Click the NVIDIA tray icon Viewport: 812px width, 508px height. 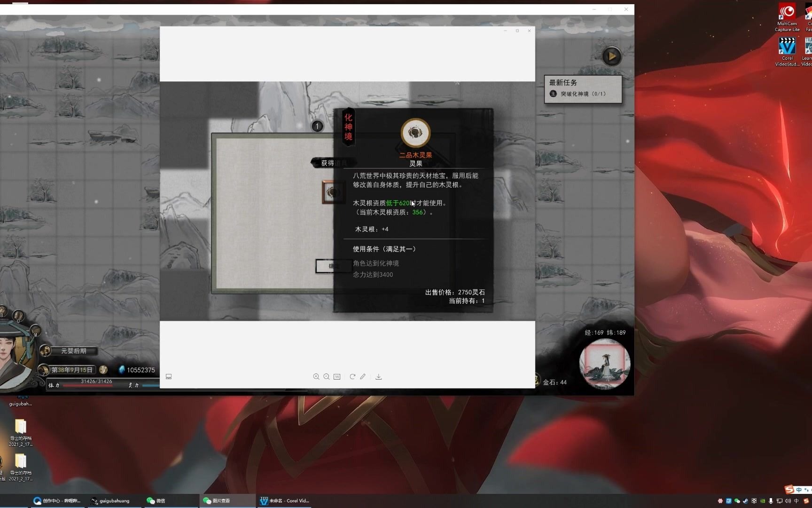(763, 501)
